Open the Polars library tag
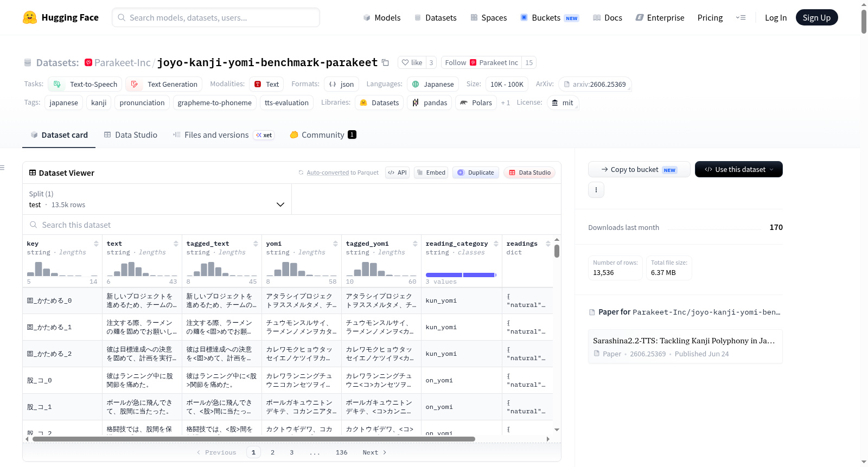 point(476,103)
